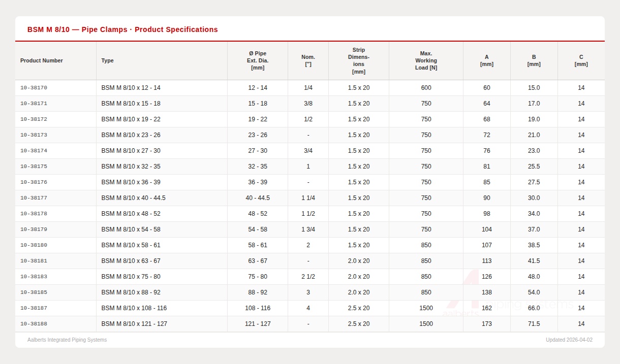The height and width of the screenshot is (364, 620).
Task: Open product number 10-38170
Action: pyautogui.click(x=34, y=88)
